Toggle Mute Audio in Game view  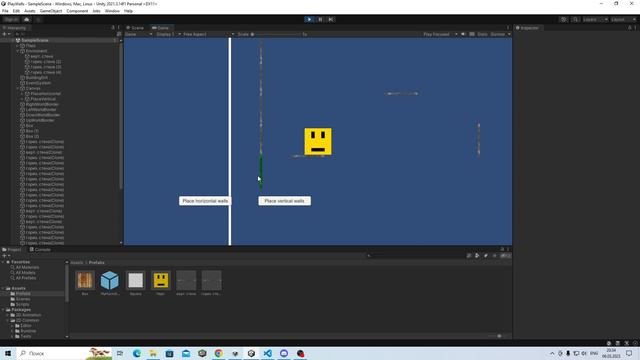(x=463, y=34)
